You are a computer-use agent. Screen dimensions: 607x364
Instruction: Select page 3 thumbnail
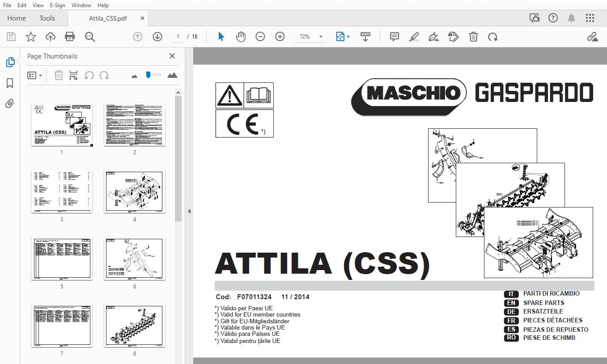(x=62, y=192)
